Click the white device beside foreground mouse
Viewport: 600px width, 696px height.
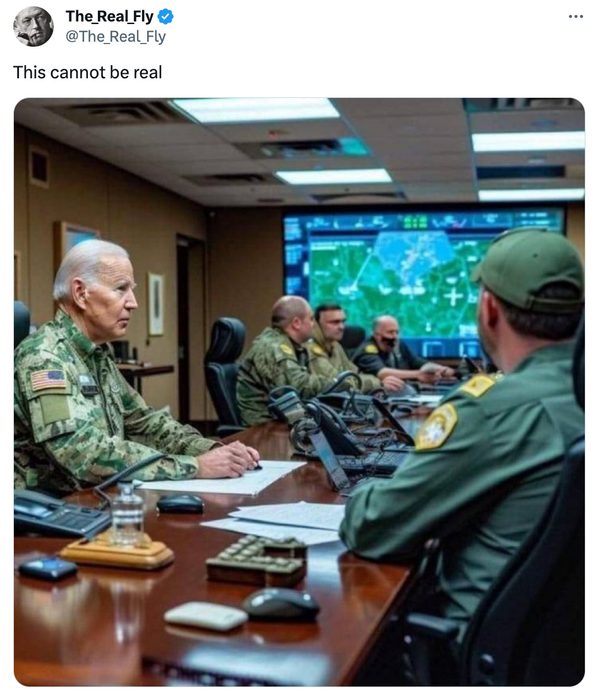coord(206,616)
